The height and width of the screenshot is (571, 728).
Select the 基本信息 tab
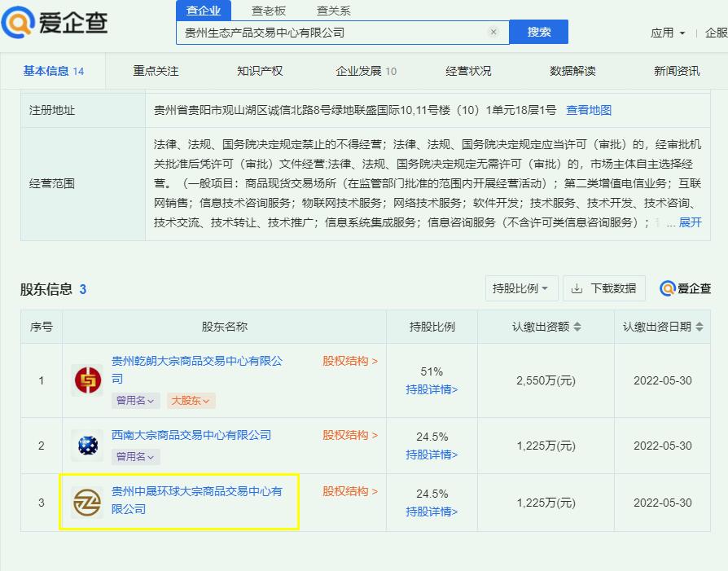[54, 71]
